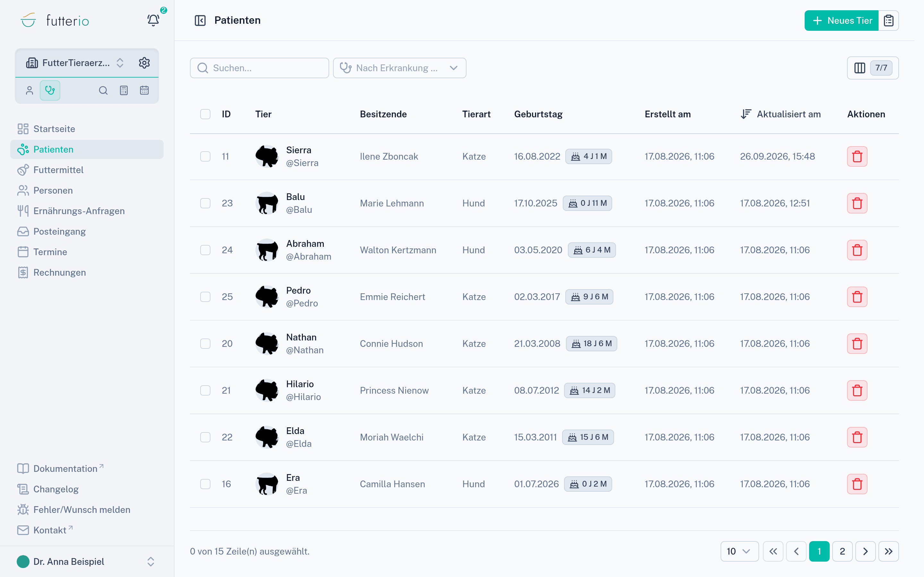Collapse sidebar with panel toggle icon
The width and height of the screenshot is (924, 577).
click(x=200, y=20)
